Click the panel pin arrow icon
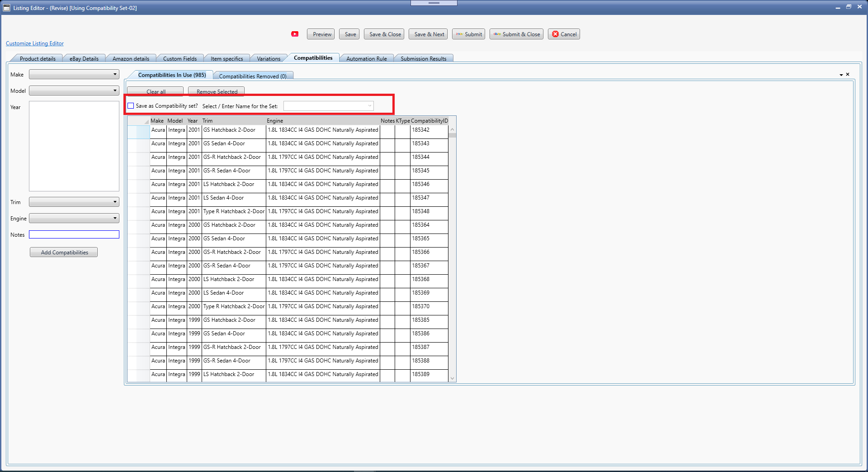The height and width of the screenshot is (472, 868). [x=841, y=75]
